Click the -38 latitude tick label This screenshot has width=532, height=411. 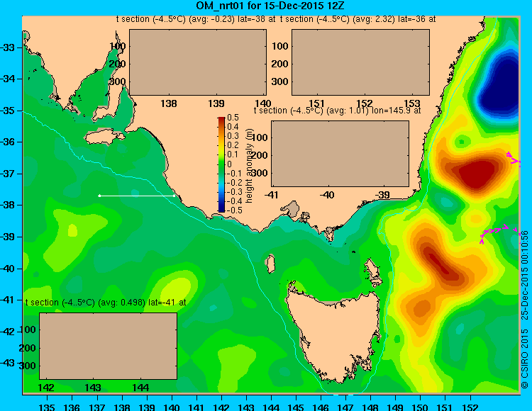tap(8, 205)
